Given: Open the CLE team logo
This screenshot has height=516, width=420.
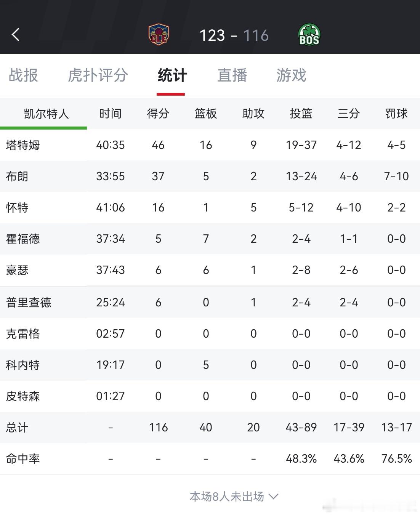Looking at the screenshot, I should coord(159,34).
